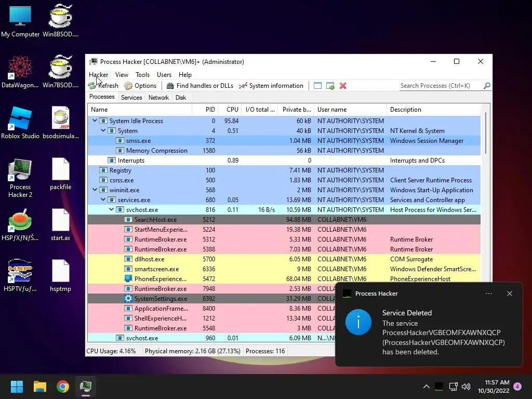This screenshot has height=399, width=532.
Task: Open DataWagon desktop shortcut
Action: 20,72
